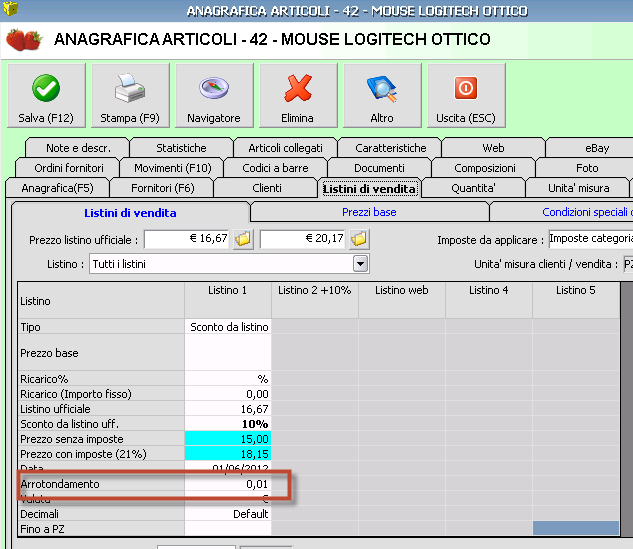Open the Movimenti (F10) tab
633x549 pixels.
click(x=172, y=168)
